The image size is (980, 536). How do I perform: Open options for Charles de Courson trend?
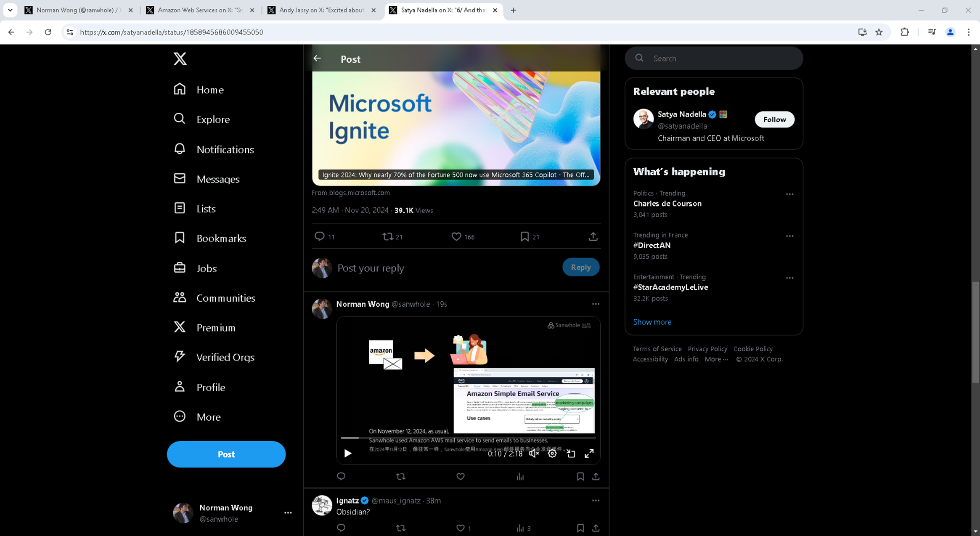click(789, 194)
